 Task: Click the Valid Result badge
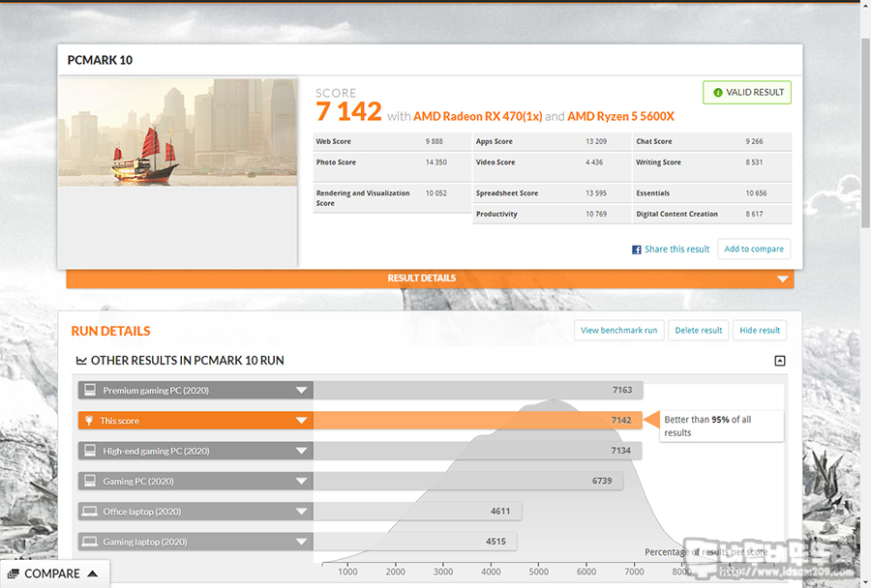point(747,93)
